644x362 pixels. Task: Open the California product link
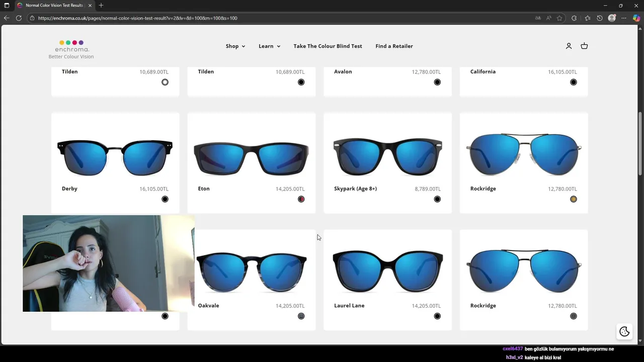point(483,71)
